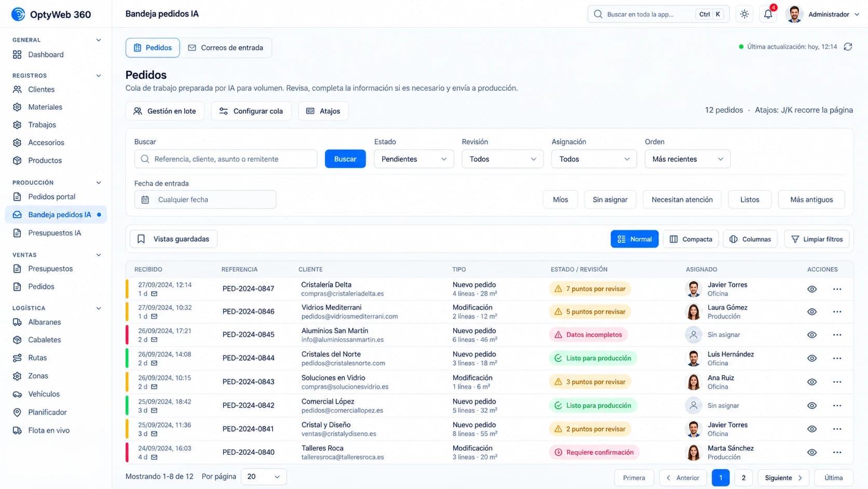
Task: Open the Estado dropdown showing Pendientes
Action: point(414,159)
